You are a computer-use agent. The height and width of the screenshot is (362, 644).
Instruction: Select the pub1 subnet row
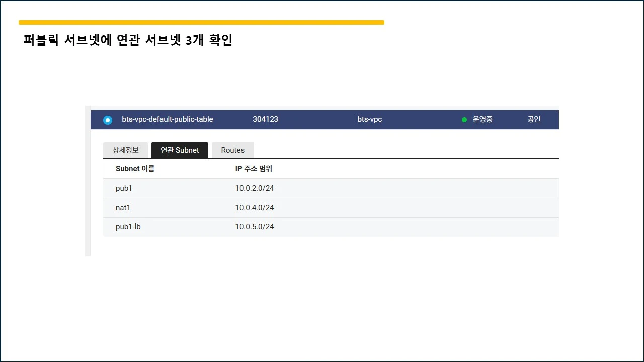(x=331, y=188)
